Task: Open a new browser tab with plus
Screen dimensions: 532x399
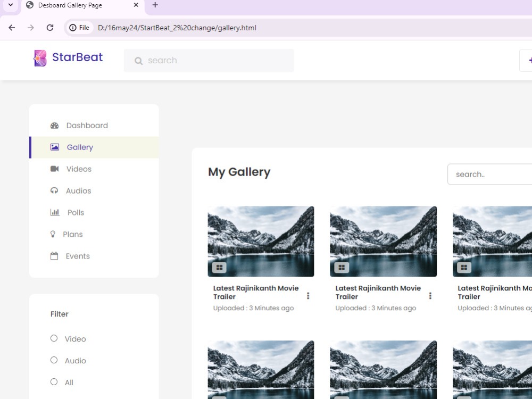Action: (x=155, y=5)
